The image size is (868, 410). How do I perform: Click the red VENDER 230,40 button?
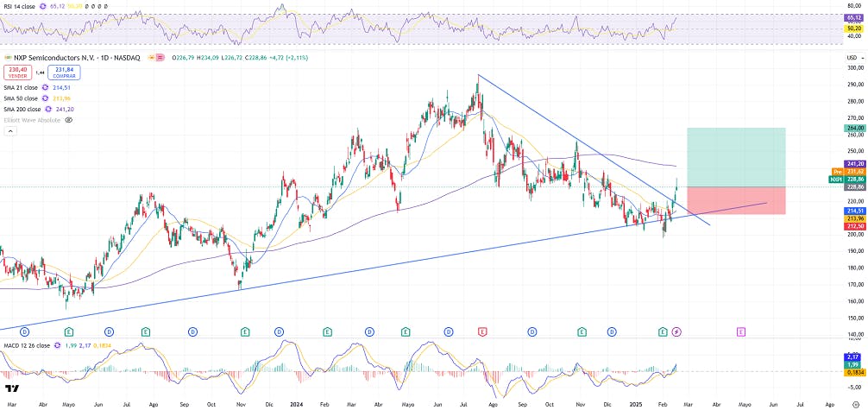coord(19,72)
